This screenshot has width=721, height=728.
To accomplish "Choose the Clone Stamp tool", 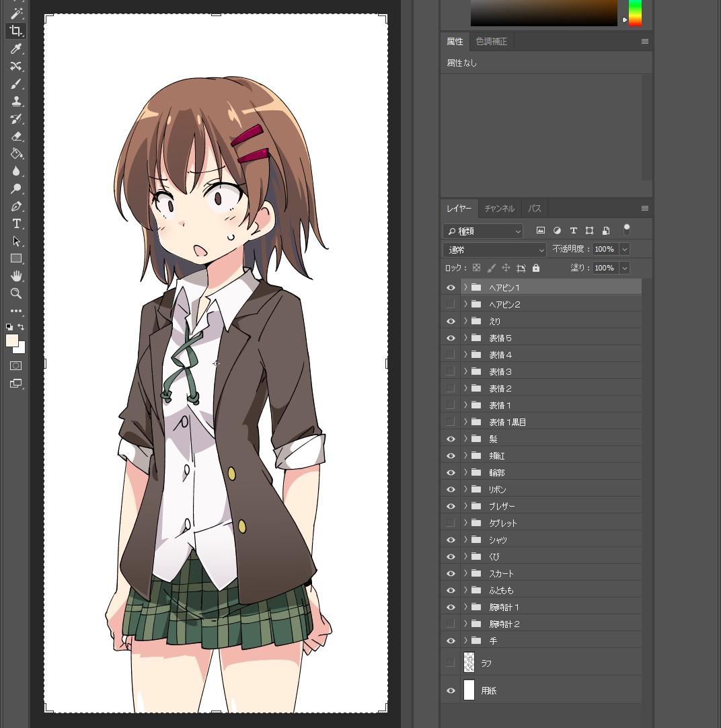I will [x=16, y=101].
